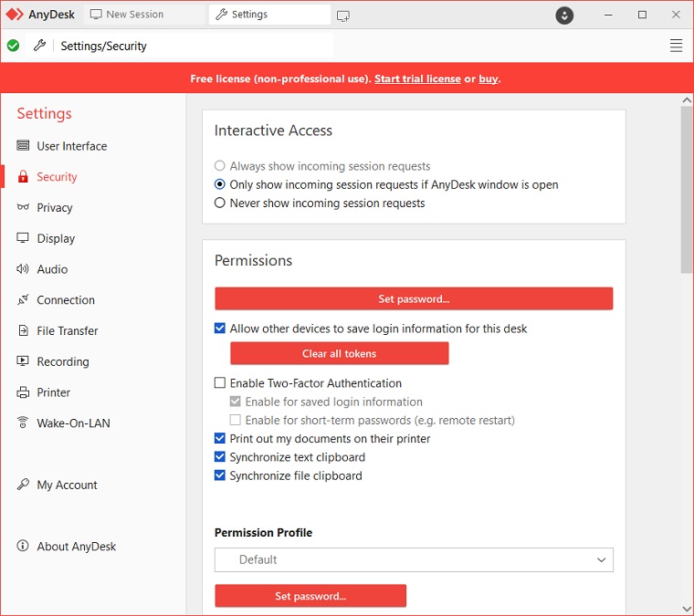The image size is (694, 616).
Task: Click the My Account key icon
Action: 23,485
